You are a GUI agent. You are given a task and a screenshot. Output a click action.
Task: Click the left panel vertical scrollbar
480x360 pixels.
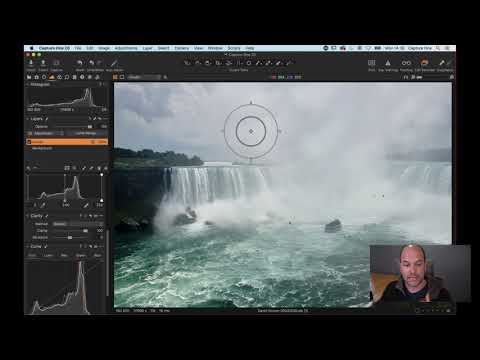[x=107, y=263]
